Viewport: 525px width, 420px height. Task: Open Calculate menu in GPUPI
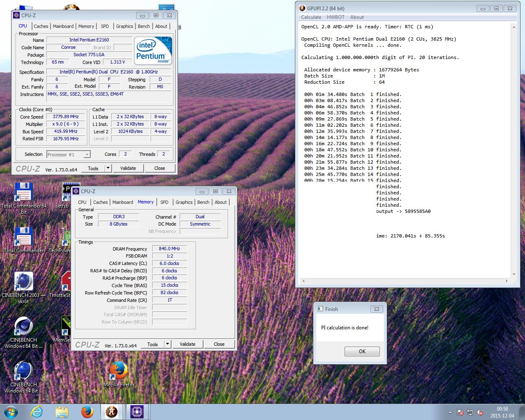pyautogui.click(x=311, y=17)
